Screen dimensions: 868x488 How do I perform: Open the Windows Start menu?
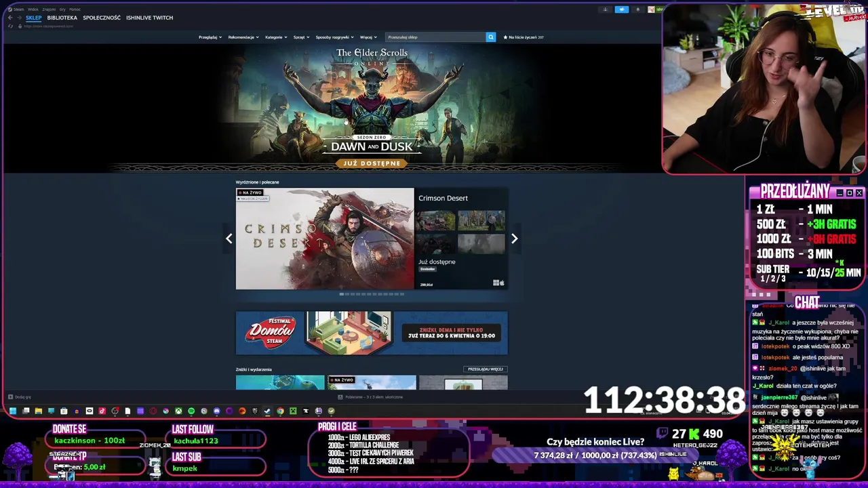coord(13,411)
